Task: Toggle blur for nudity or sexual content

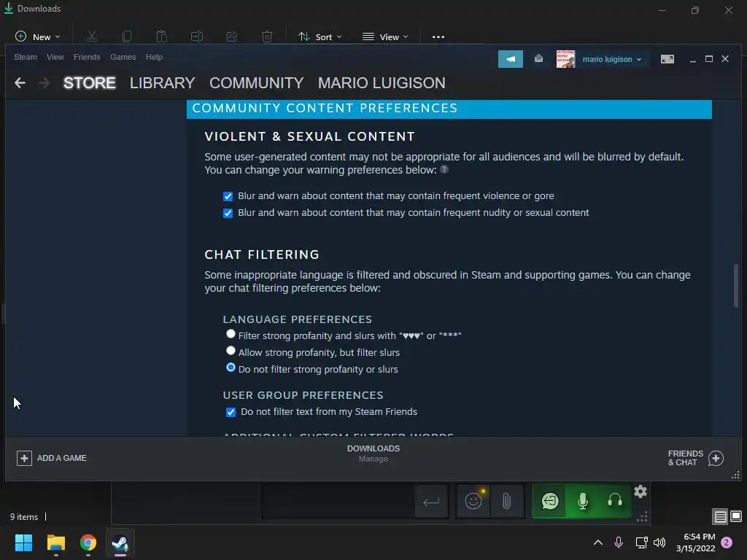Action: [228, 213]
